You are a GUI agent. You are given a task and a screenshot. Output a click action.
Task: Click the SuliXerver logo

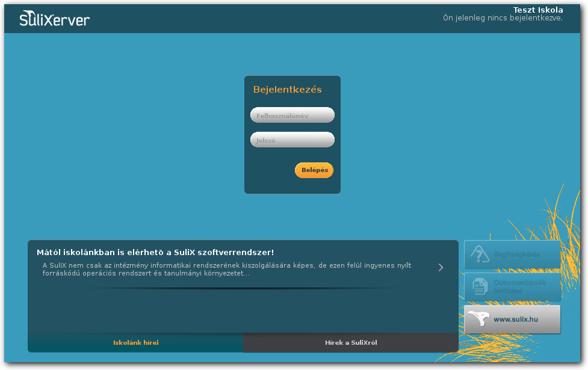[x=55, y=19]
